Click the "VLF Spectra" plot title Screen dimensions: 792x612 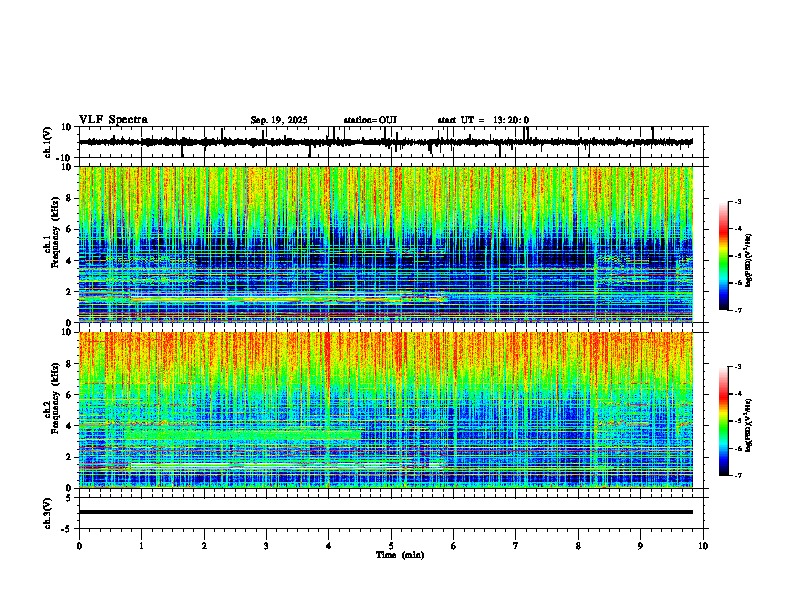113,120
